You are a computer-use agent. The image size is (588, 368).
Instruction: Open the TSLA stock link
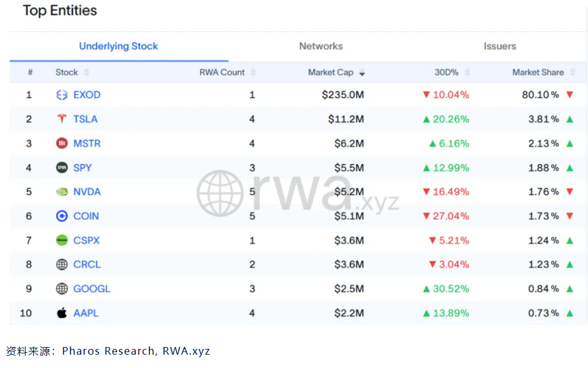(85, 119)
